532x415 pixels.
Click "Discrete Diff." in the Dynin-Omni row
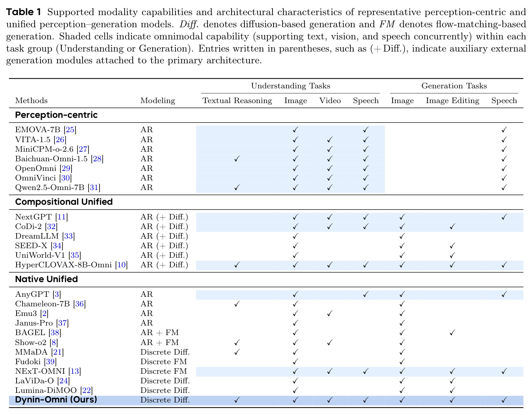pyautogui.click(x=165, y=400)
